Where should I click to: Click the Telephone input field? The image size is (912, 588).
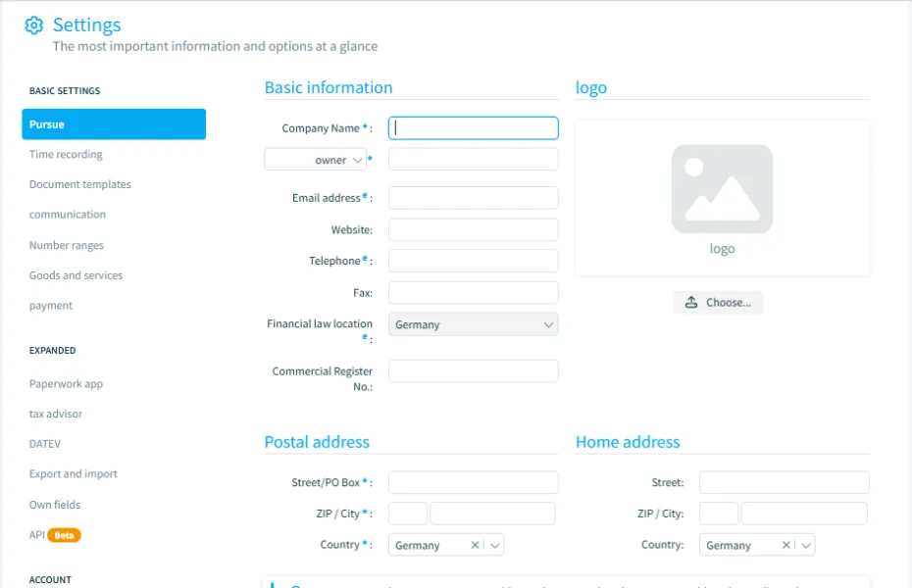pos(473,261)
